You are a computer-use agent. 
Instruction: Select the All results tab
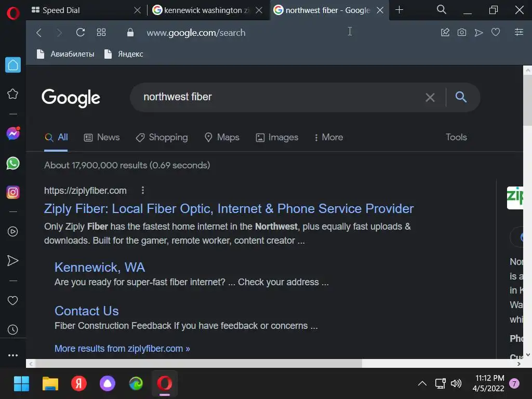(x=56, y=137)
